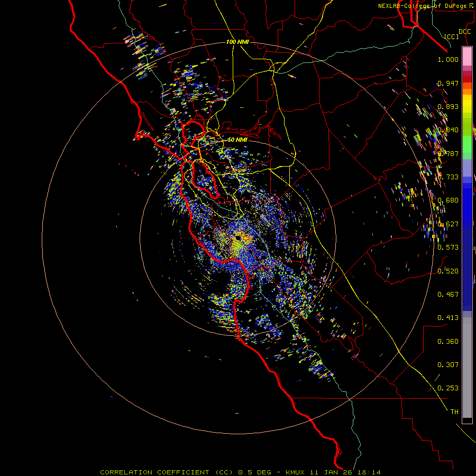The height and width of the screenshot is (476, 476).
Task: Click the DCC label above the legend
Action: pyautogui.click(x=465, y=31)
